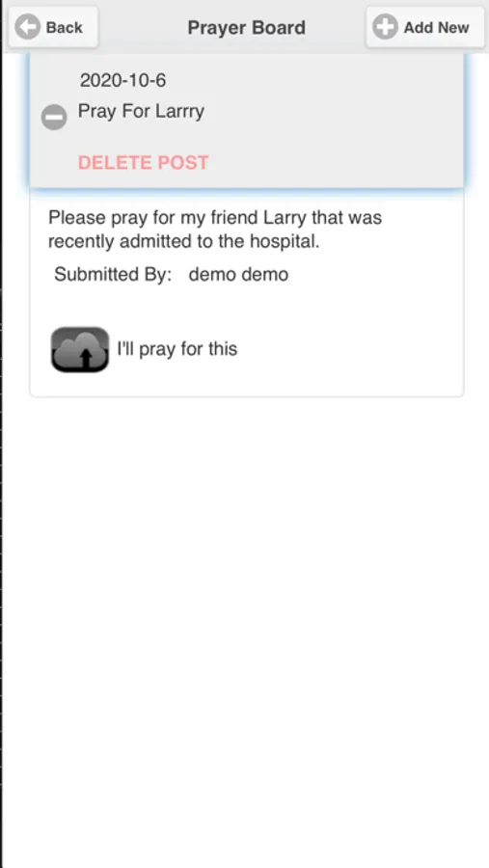This screenshot has width=489, height=868.
Task: Tap the Prayer Board title
Action: click(247, 27)
